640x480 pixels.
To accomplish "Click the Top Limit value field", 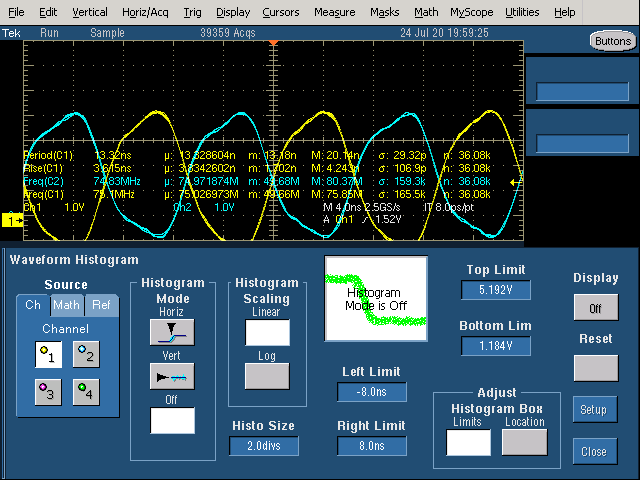I will click(497, 291).
